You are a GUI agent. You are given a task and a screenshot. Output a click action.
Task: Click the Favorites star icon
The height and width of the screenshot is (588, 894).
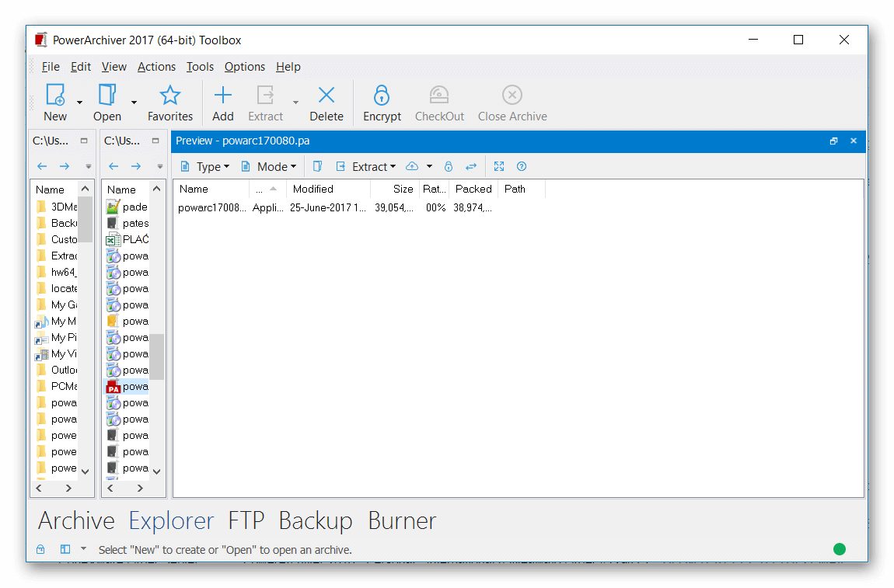pos(169,96)
